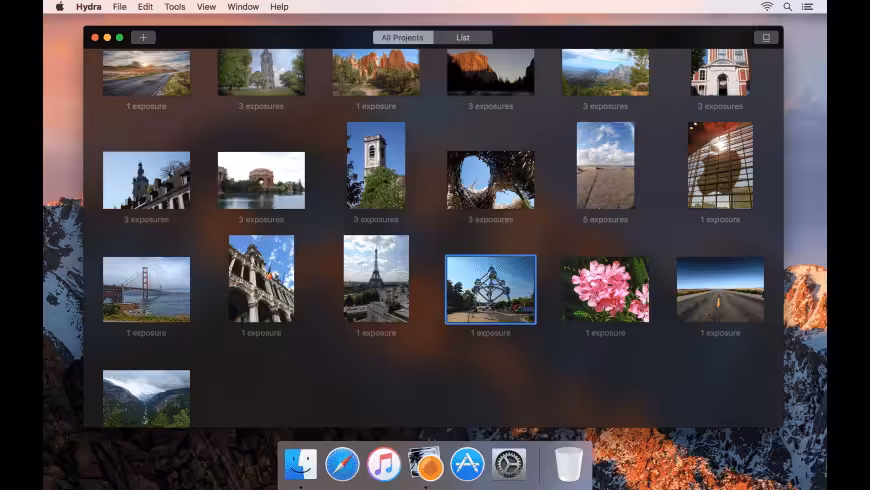Select the Golden Gate Bridge thumbnail

(x=146, y=289)
